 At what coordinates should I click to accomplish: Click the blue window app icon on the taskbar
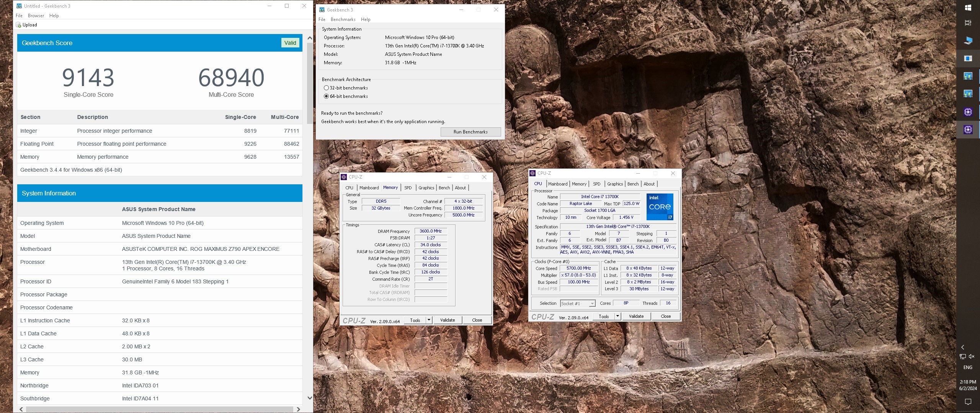tap(968, 58)
